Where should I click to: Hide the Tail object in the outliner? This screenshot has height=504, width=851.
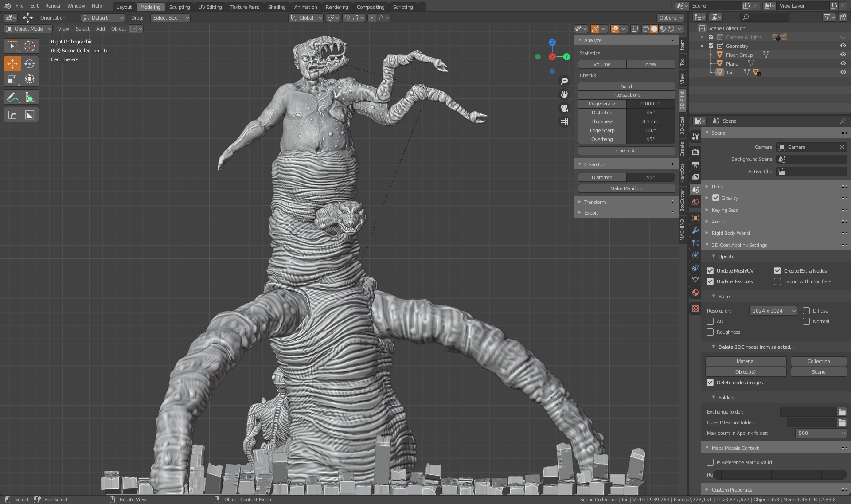[843, 72]
